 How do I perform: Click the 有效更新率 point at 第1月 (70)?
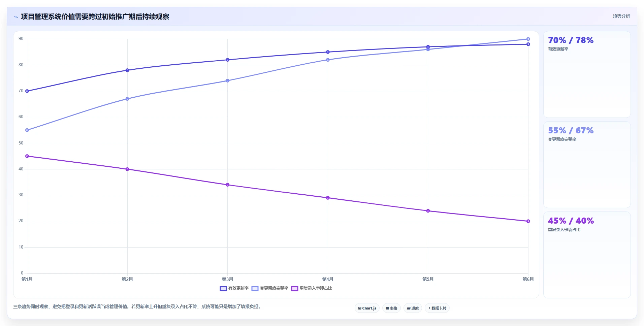click(27, 91)
